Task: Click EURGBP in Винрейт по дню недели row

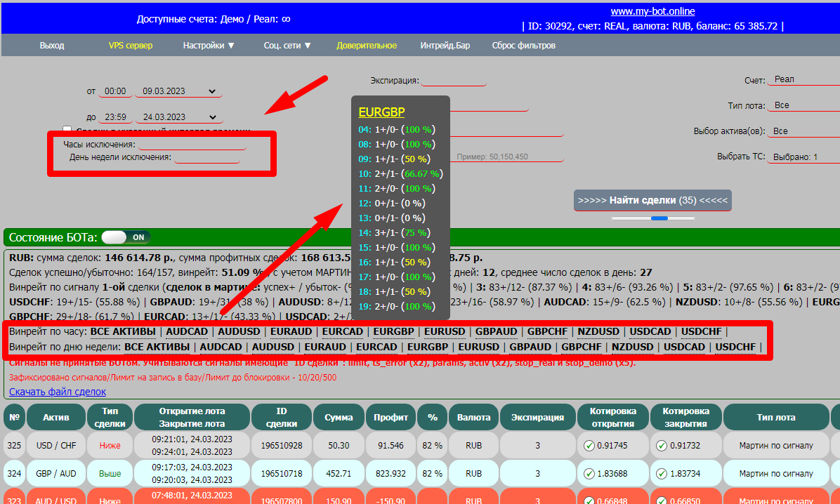Action: [x=428, y=347]
